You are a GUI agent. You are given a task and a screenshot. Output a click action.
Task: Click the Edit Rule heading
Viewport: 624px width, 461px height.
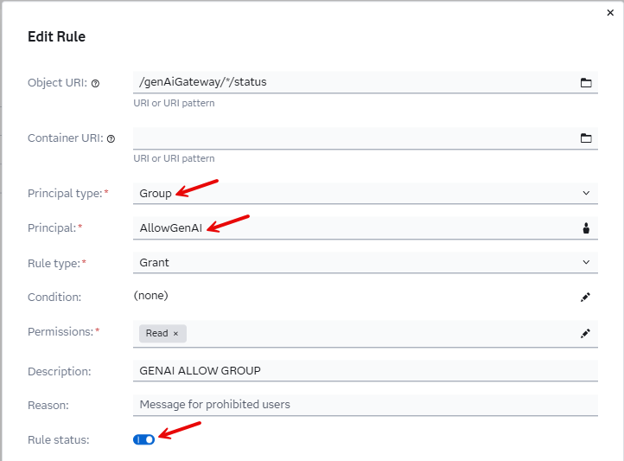pyautogui.click(x=57, y=37)
